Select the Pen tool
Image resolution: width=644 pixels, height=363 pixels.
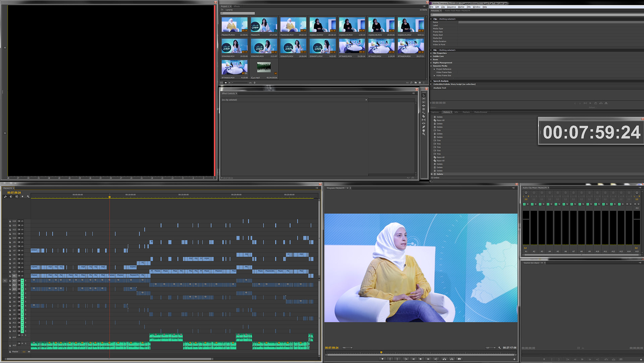(x=424, y=127)
